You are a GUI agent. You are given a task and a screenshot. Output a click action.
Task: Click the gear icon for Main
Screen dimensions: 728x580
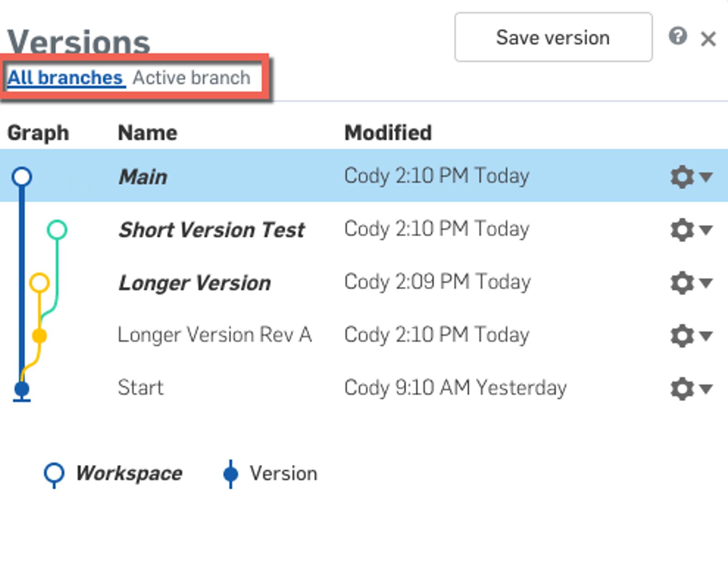point(682,177)
